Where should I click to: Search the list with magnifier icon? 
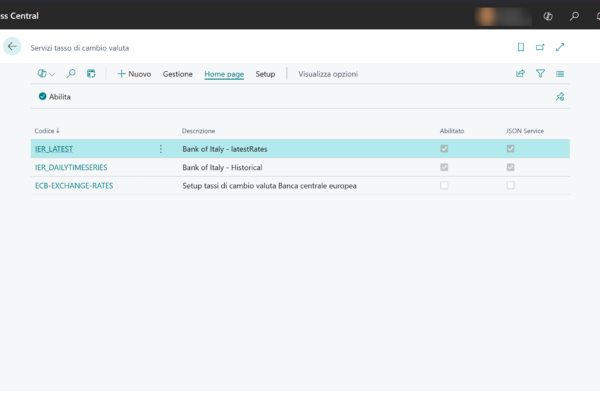[71, 73]
